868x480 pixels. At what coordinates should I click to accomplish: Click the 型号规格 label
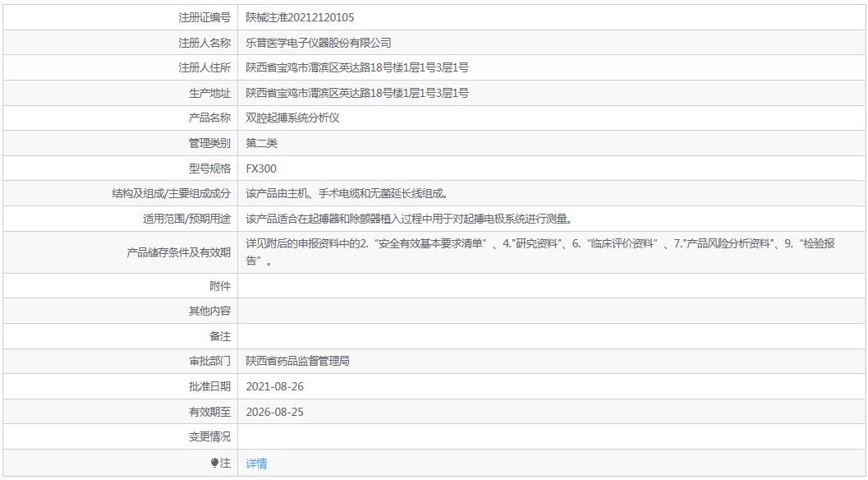pyautogui.click(x=209, y=168)
